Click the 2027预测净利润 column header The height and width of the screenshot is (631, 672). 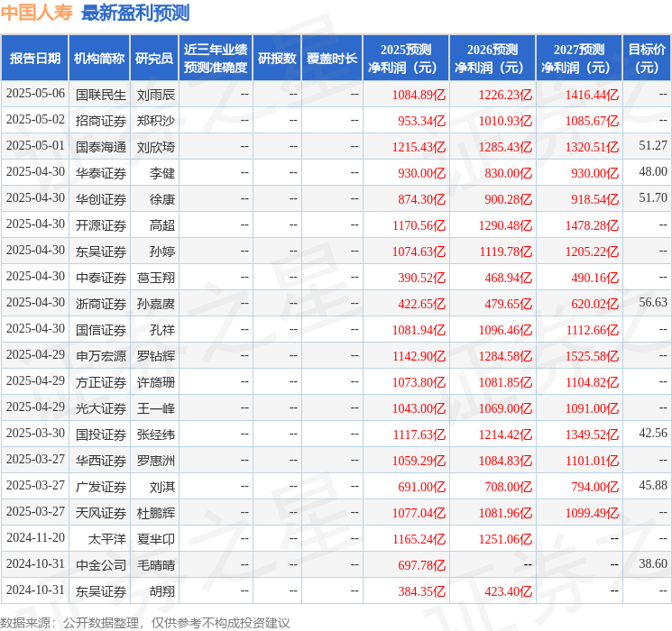coord(579,58)
